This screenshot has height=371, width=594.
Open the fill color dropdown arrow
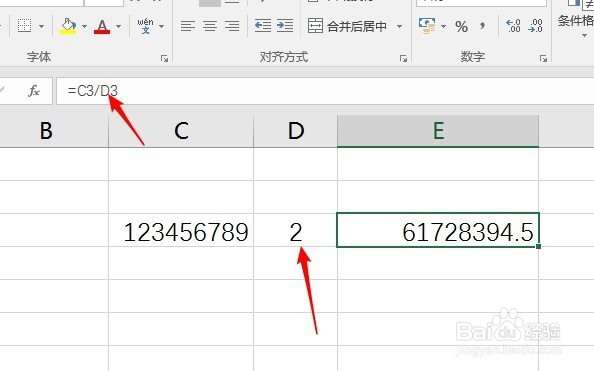click(x=84, y=27)
